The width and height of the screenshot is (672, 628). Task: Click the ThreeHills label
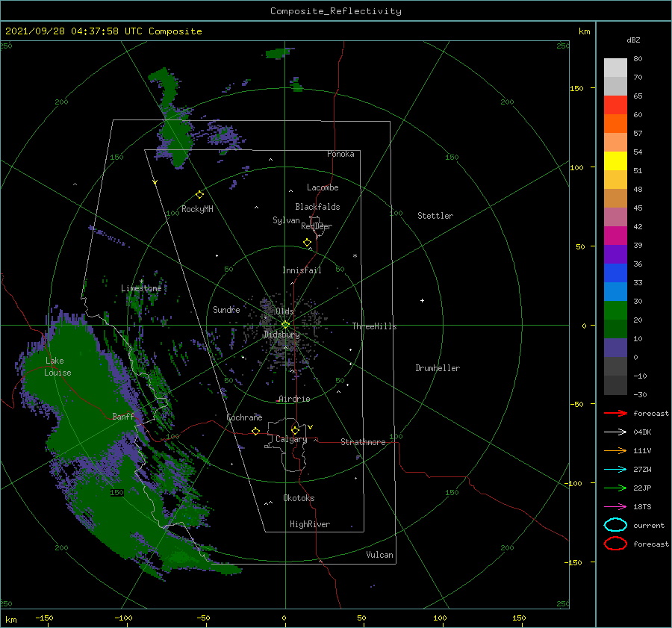click(374, 326)
